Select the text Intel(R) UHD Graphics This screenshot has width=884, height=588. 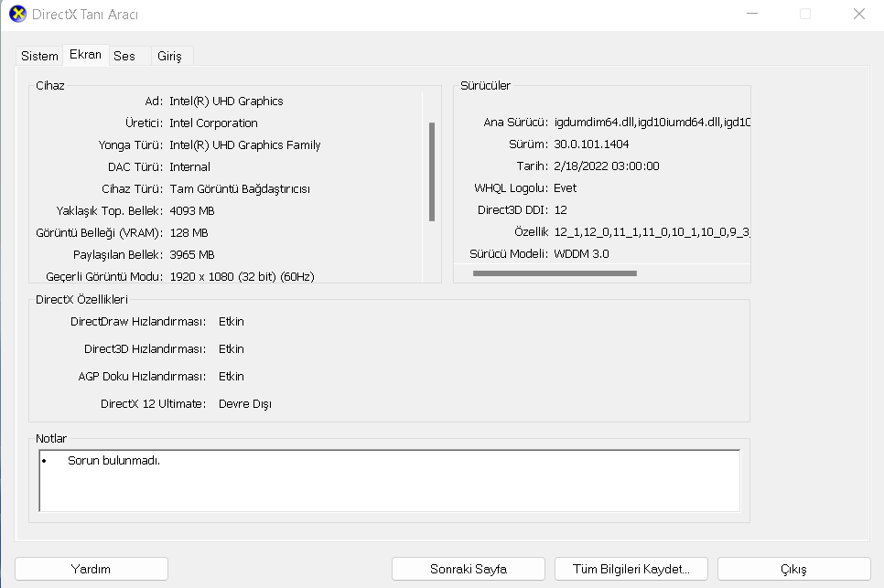click(226, 102)
